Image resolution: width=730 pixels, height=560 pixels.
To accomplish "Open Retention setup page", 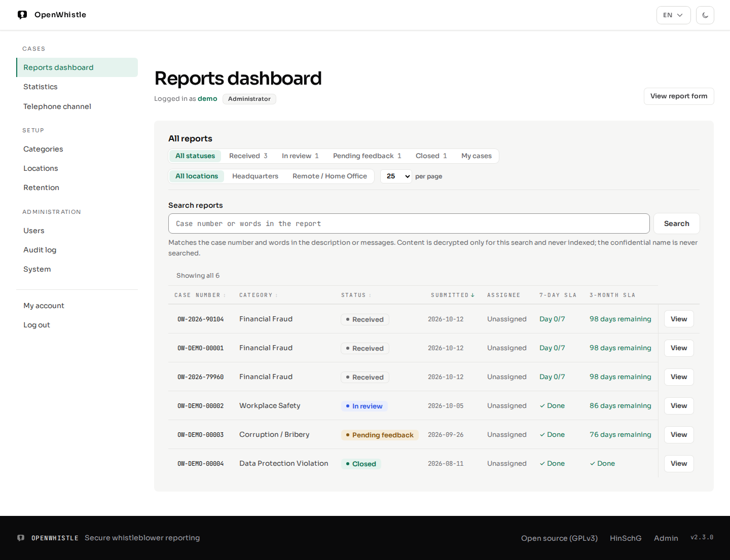I will click(77, 188).
